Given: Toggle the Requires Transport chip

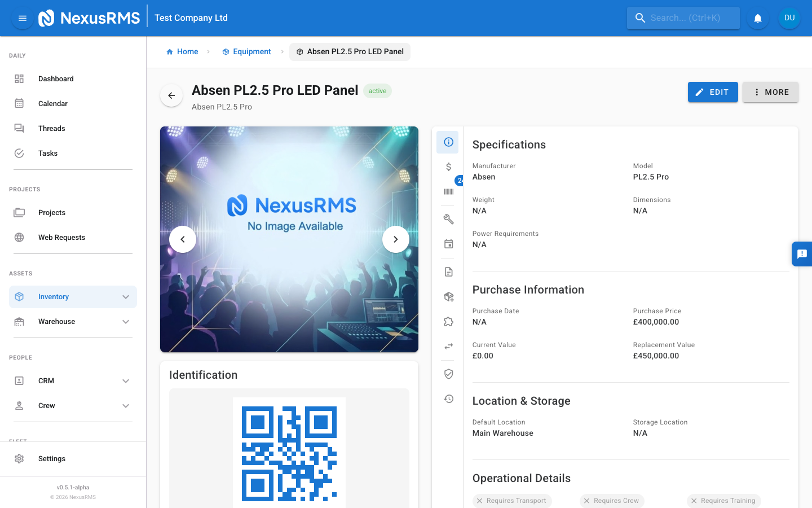Looking at the screenshot, I should tap(512, 501).
